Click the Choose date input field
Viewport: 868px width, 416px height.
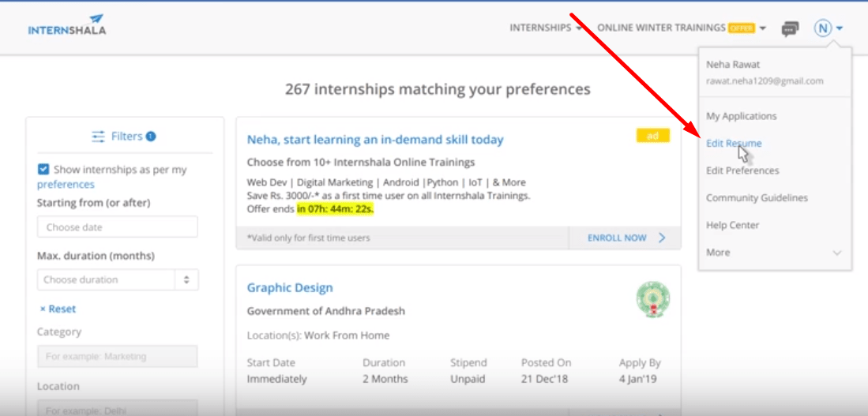117,227
